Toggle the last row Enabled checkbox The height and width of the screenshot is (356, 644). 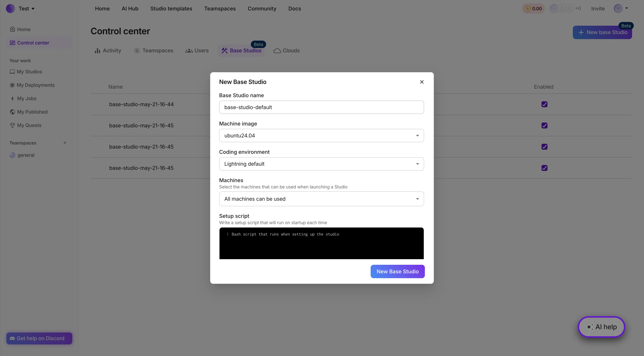click(x=544, y=168)
